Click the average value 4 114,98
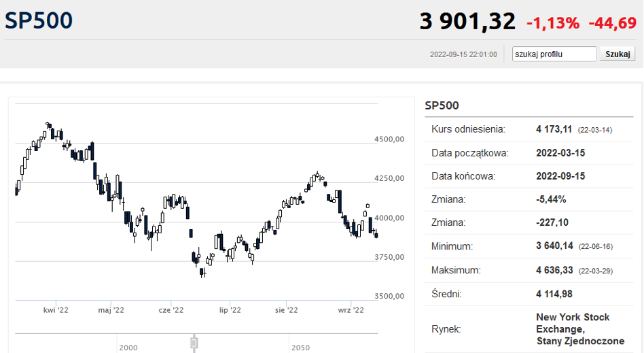Image resolution: width=644 pixels, height=353 pixels. 554,294
